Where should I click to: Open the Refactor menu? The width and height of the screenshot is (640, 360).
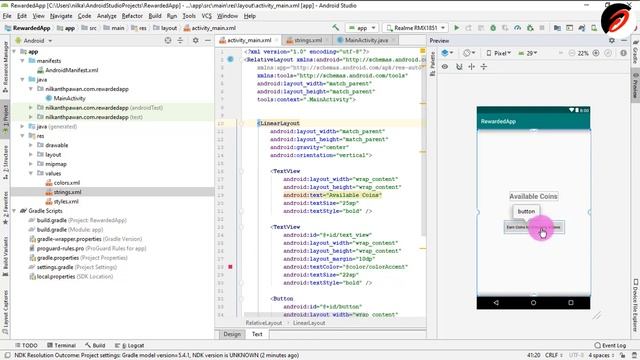coord(132,16)
